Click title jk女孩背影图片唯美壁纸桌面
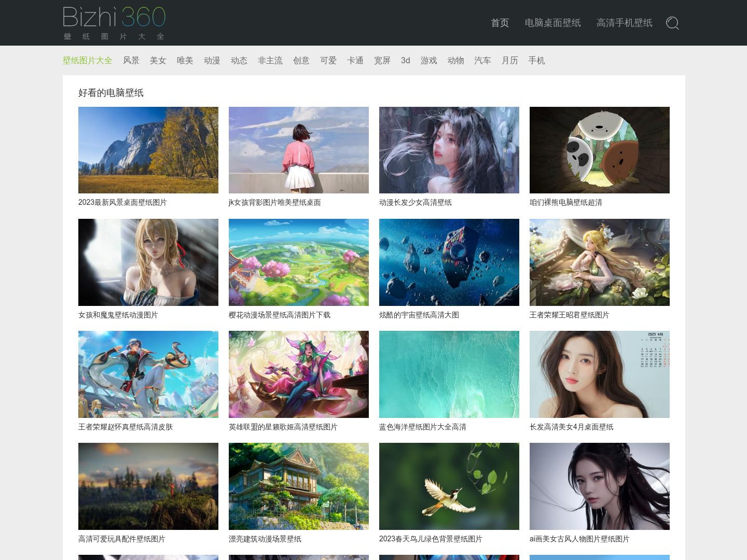 (x=275, y=202)
